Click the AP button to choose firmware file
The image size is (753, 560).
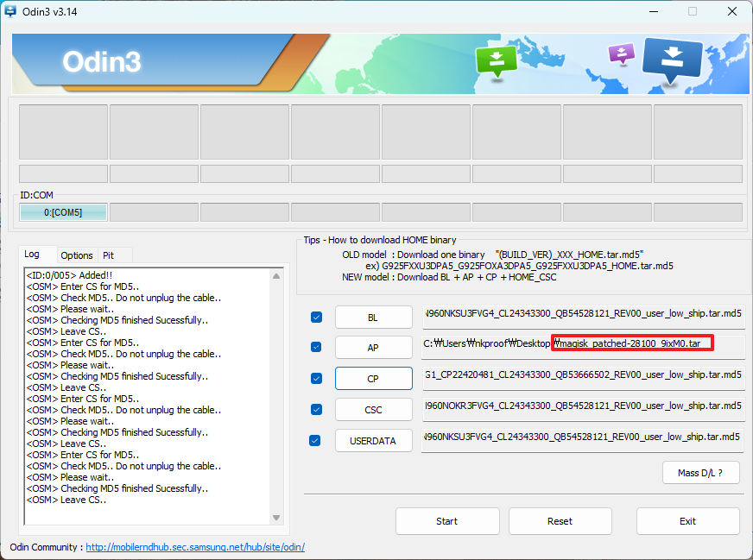373,348
